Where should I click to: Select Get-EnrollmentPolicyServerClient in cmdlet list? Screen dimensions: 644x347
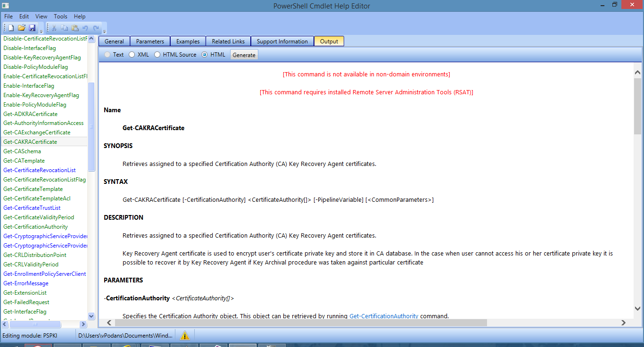pyautogui.click(x=45, y=274)
